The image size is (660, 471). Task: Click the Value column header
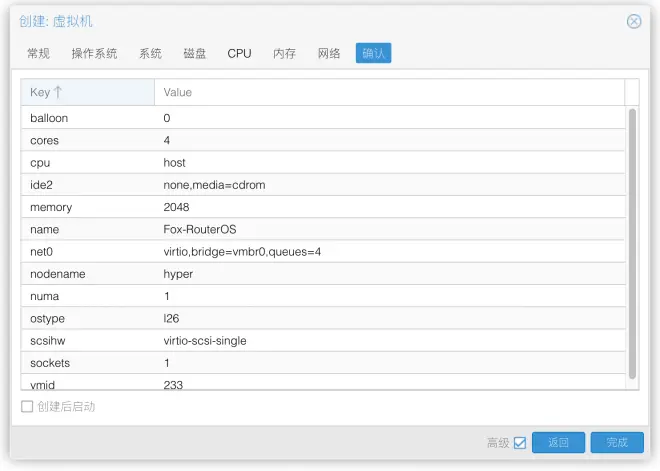click(389, 92)
